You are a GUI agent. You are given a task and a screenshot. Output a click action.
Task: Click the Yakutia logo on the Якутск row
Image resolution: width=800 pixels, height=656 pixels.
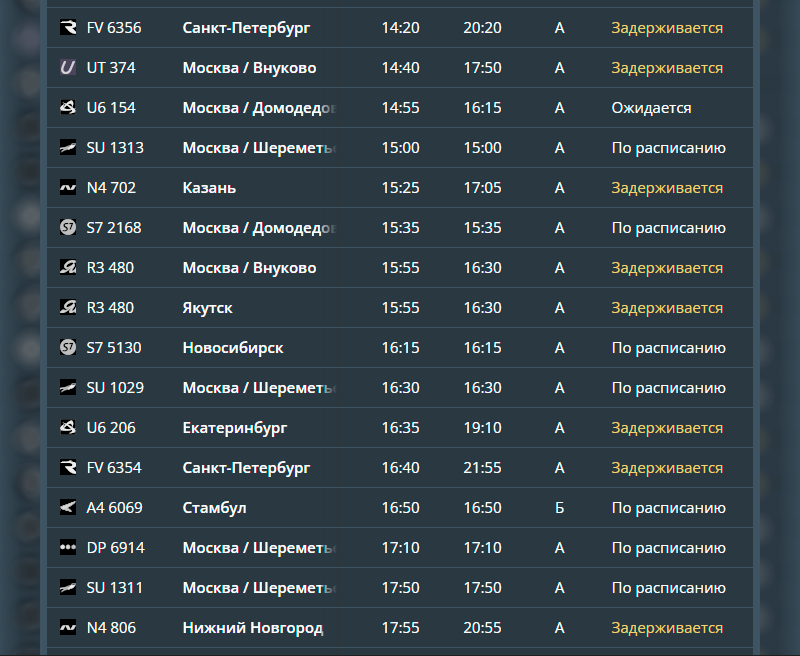click(68, 307)
